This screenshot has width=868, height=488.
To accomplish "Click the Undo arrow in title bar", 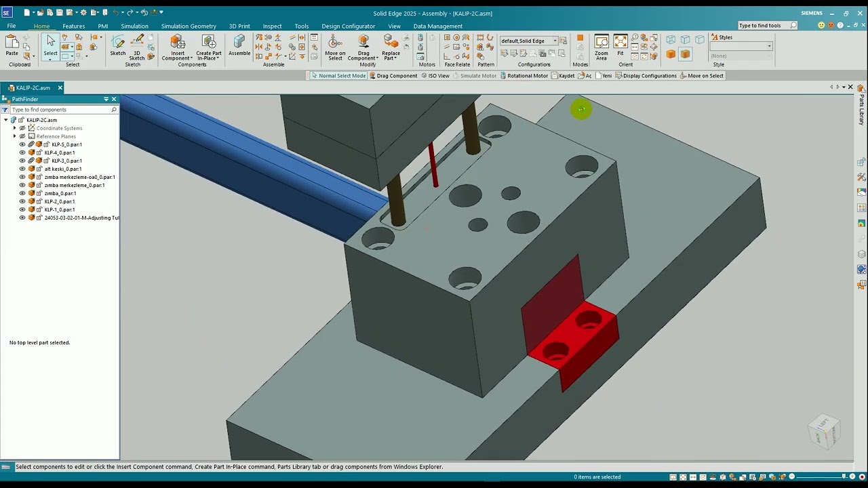I will click(115, 13).
